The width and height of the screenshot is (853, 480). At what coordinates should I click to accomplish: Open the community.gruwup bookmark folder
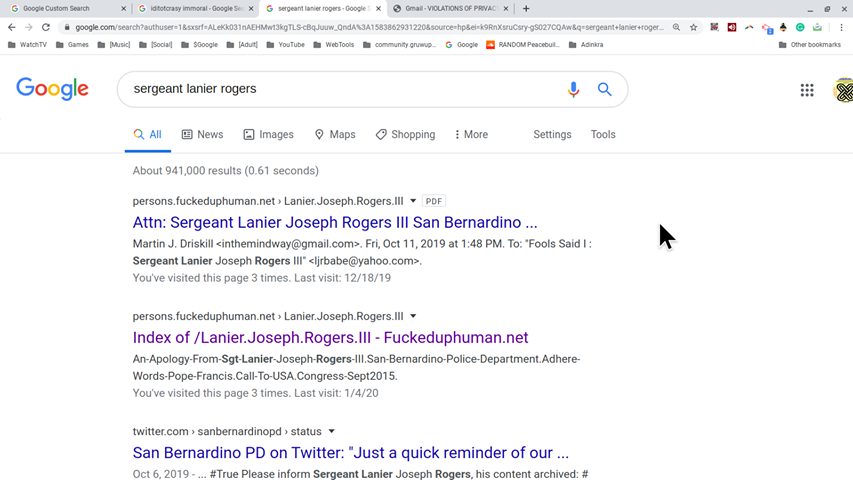point(399,45)
